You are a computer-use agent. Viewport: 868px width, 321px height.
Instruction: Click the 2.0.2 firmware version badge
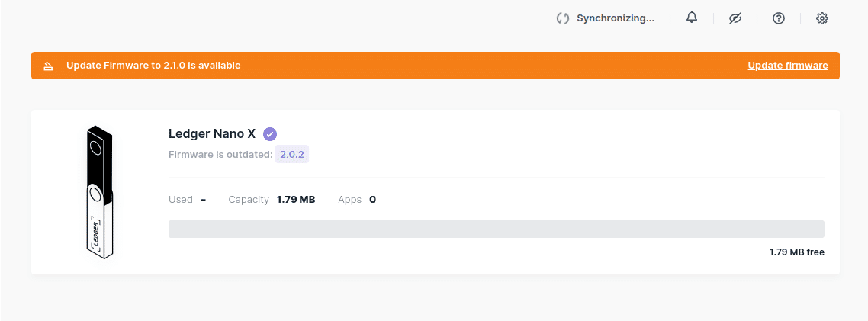pyautogui.click(x=292, y=155)
